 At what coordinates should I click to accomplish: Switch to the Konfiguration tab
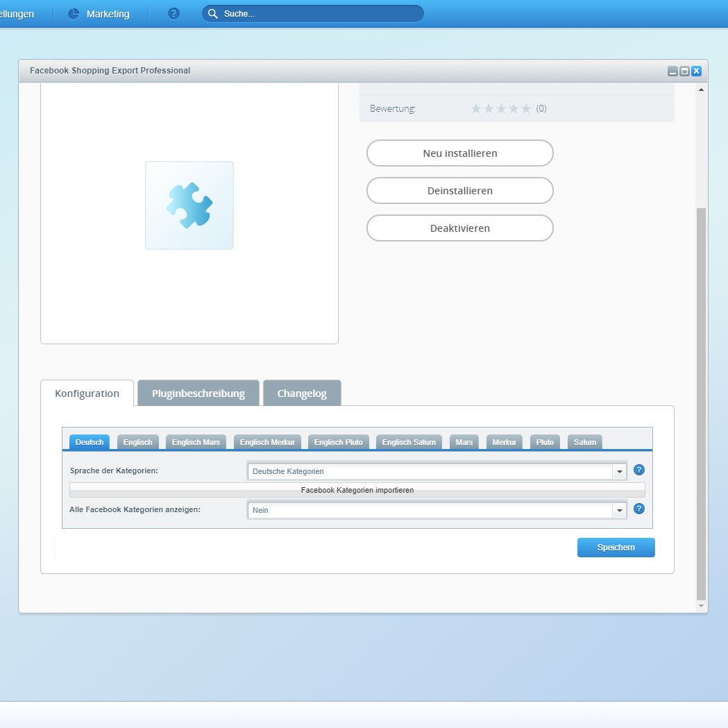coord(87,393)
